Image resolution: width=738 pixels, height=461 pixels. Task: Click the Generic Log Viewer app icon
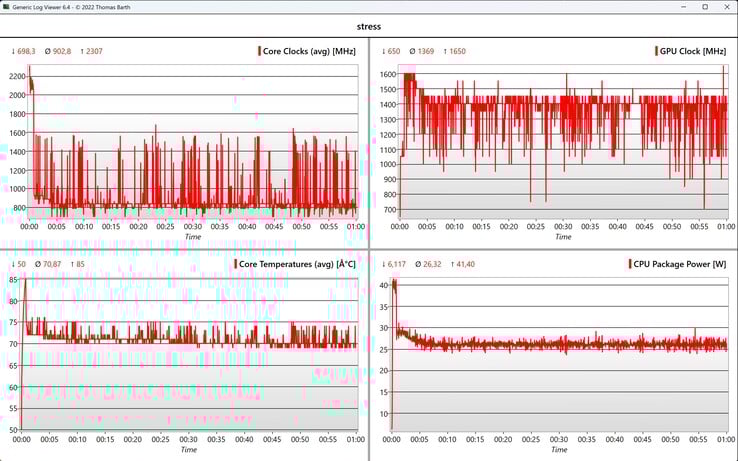pyautogui.click(x=6, y=7)
